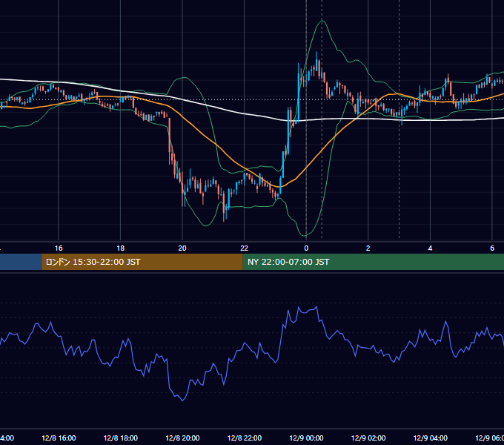
Task: Click hour label 22 on price chart axis
Action: (245, 248)
